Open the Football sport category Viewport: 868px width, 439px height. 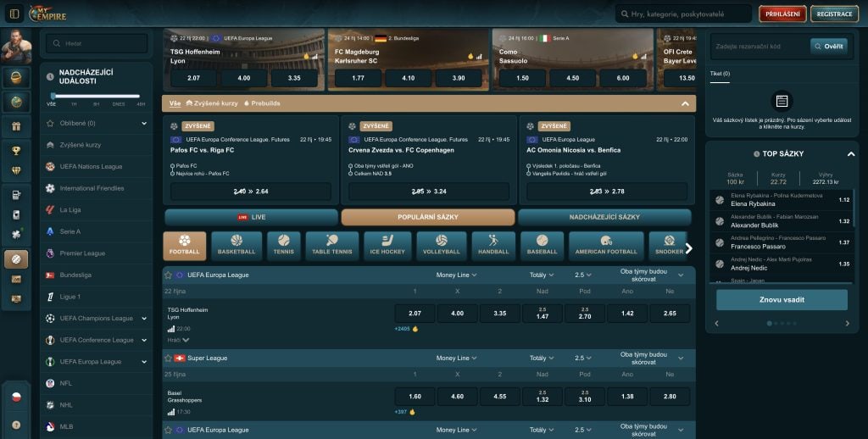point(184,246)
